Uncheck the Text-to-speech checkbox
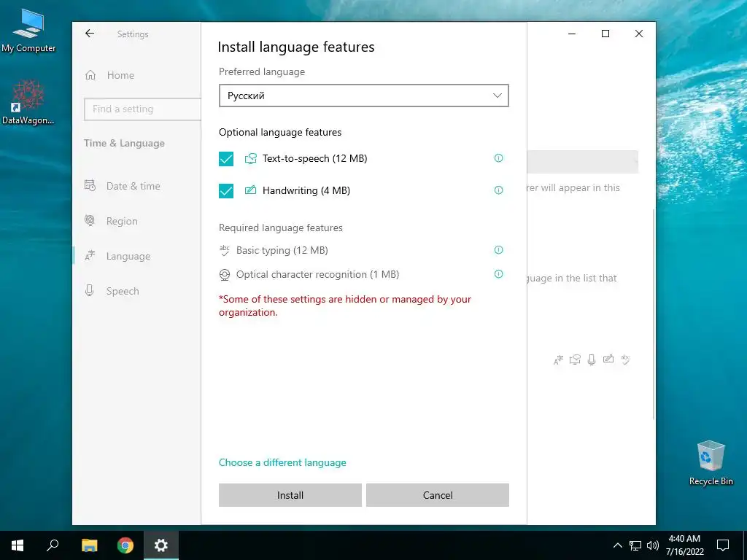The height and width of the screenshot is (560, 747). point(226,158)
